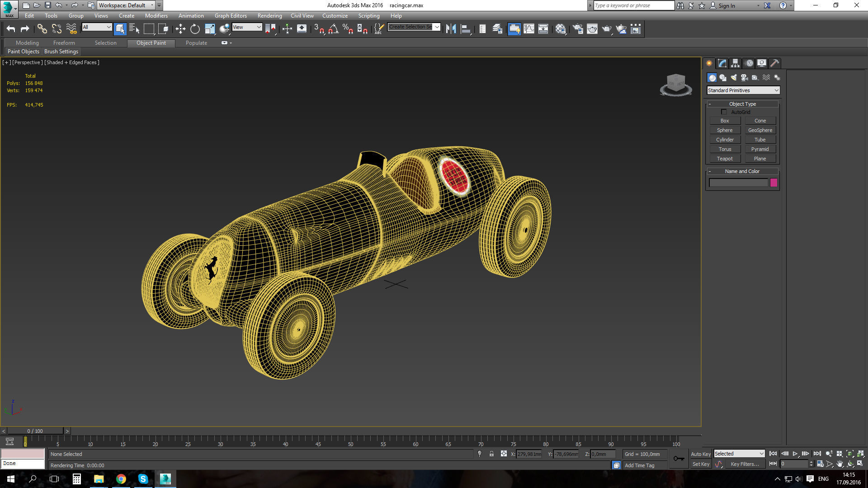Click the magenta object color swatch

(x=774, y=183)
